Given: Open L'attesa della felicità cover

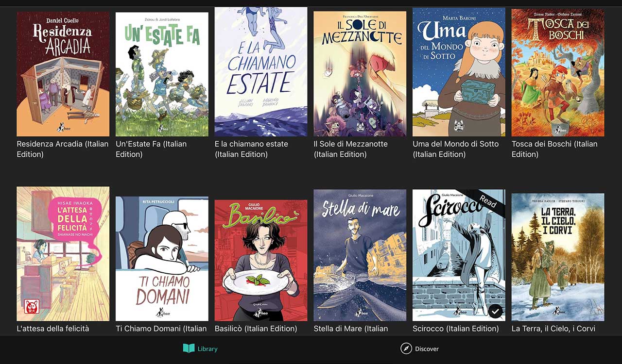Looking at the screenshot, I should [63, 254].
